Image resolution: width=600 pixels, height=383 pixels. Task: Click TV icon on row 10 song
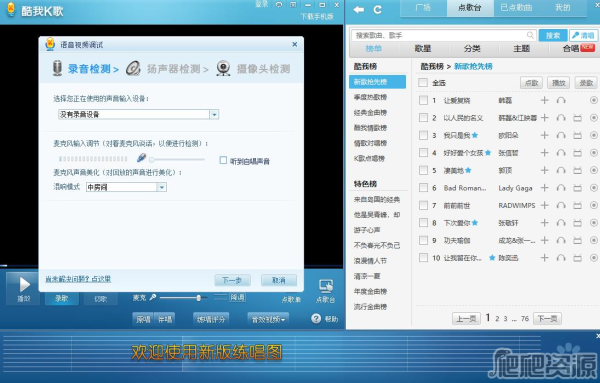click(x=577, y=258)
